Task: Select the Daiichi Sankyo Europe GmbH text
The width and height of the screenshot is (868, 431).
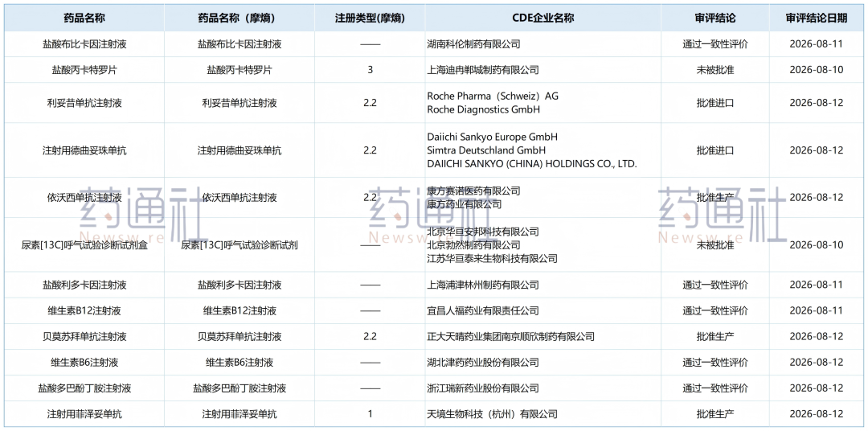Action: point(492,137)
